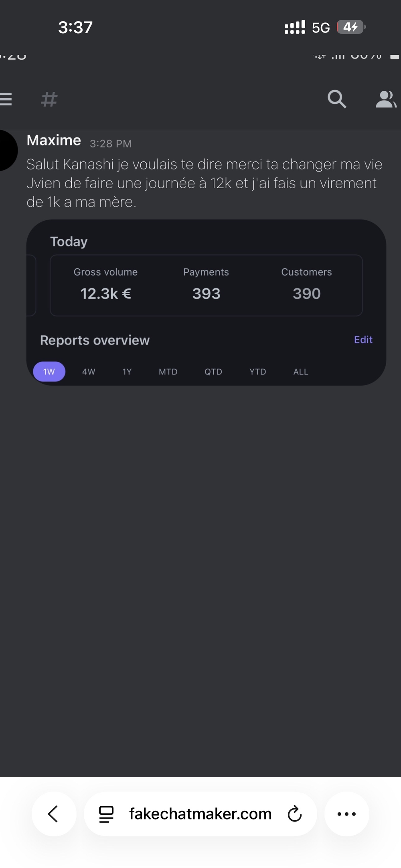Reload the fakechatmaker.com page
The height and width of the screenshot is (868, 401).
click(x=295, y=814)
